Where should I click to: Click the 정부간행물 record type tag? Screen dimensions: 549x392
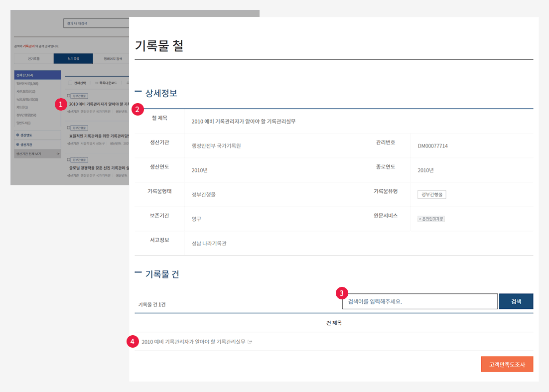pyautogui.click(x=431, y=194)
